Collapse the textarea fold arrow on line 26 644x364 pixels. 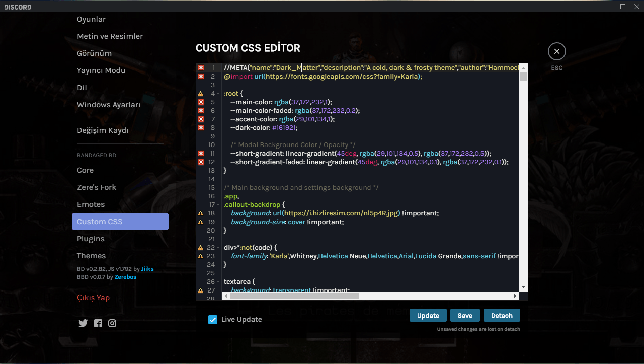(218, 282)
